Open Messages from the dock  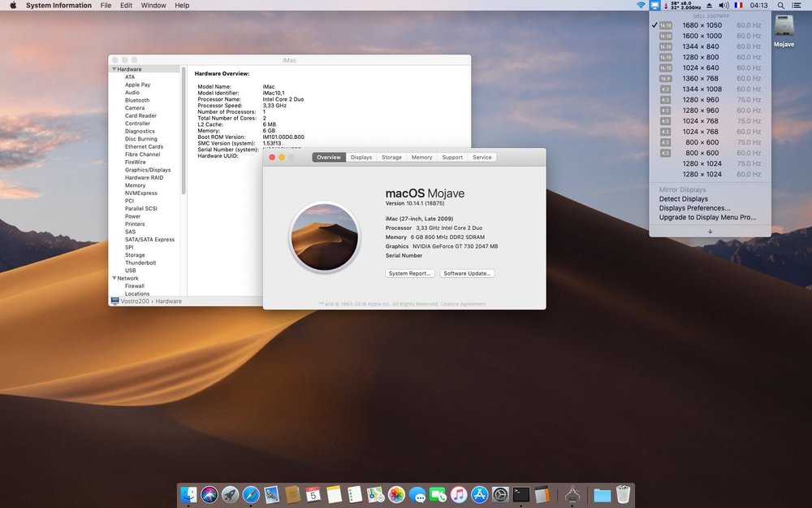tap(417, 494)
